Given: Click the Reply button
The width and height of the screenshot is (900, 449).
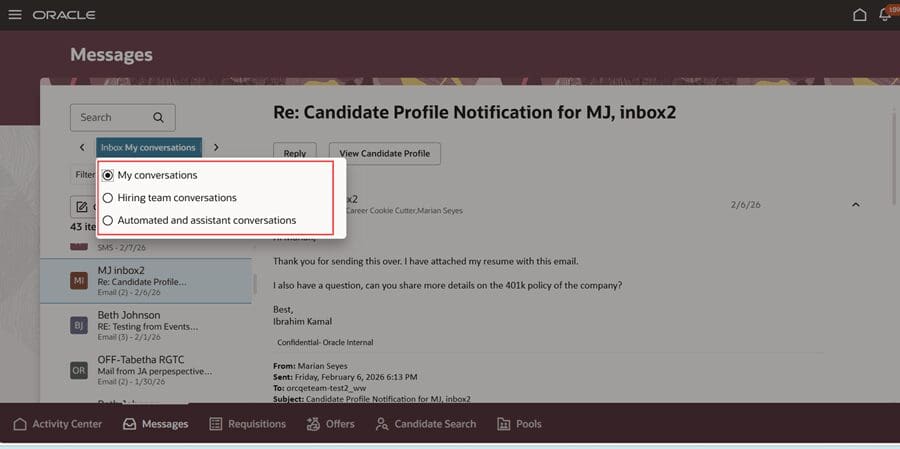Looking at the screenshot, I should [294, 154].
